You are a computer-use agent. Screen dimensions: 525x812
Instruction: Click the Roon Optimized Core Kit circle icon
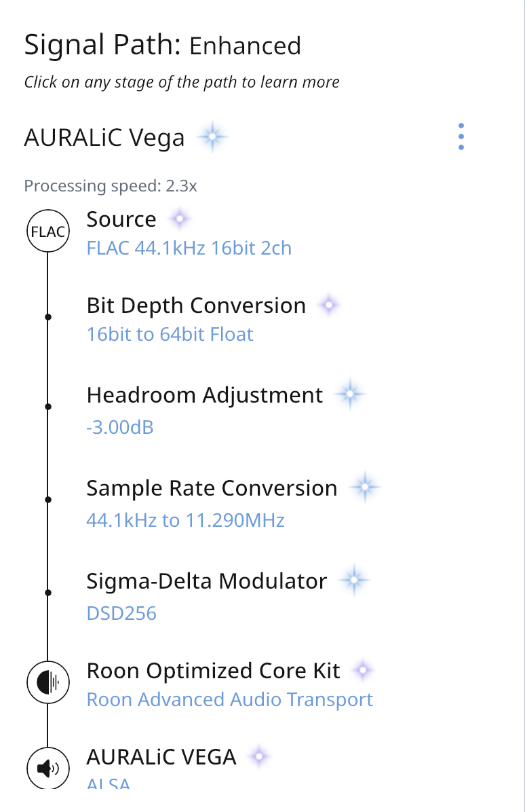pyautogui.click(x=47, y=682)
